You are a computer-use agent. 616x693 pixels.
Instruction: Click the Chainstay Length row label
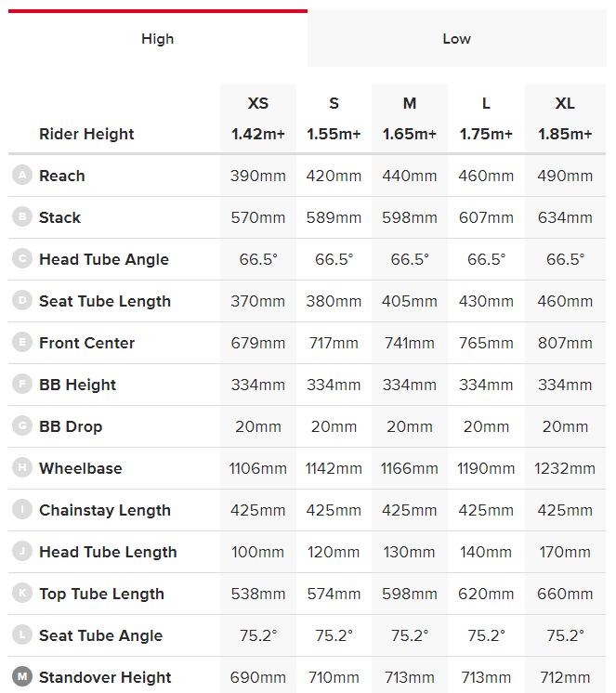(104, 510)
